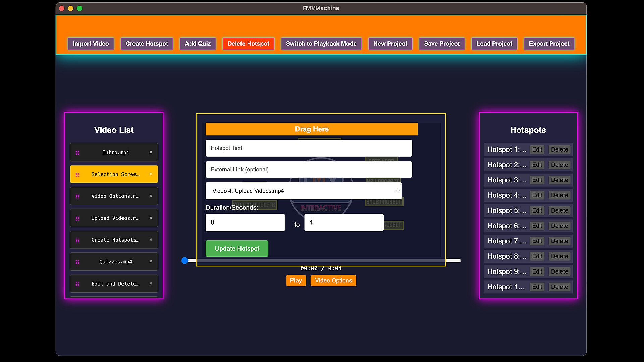The image size is (644, 362).
Task: Click x icon on Selection Screen video
Action: pyautogui.click(x=151, y=174)
